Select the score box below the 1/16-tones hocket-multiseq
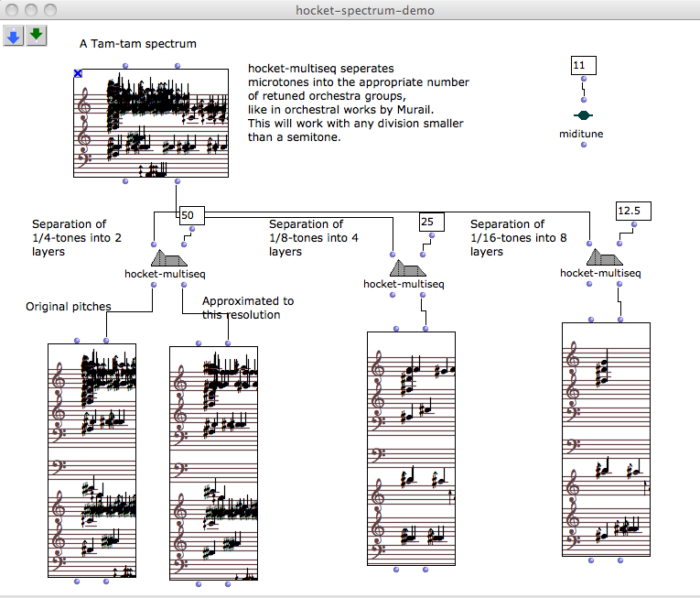Screen dimensions: 700x598 click(606, 439)
